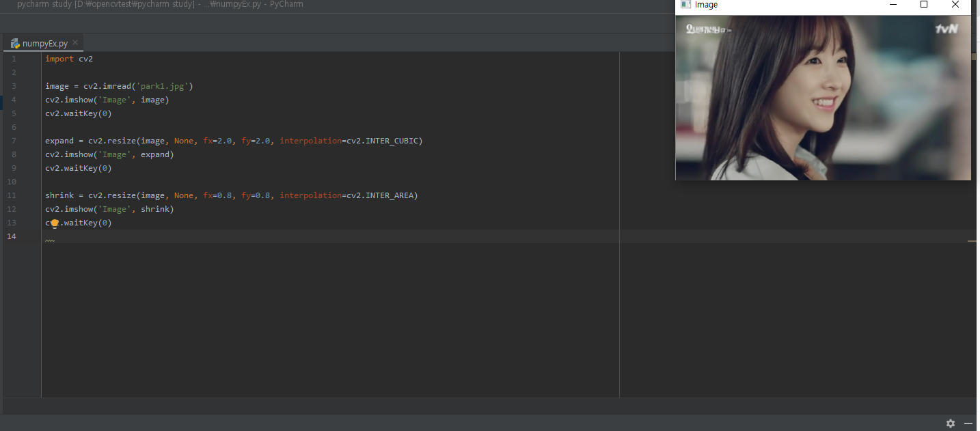Click 'cv2.waitKey(0)' on line 9
This screenshot has width=980, height=431.
point(79,168)
